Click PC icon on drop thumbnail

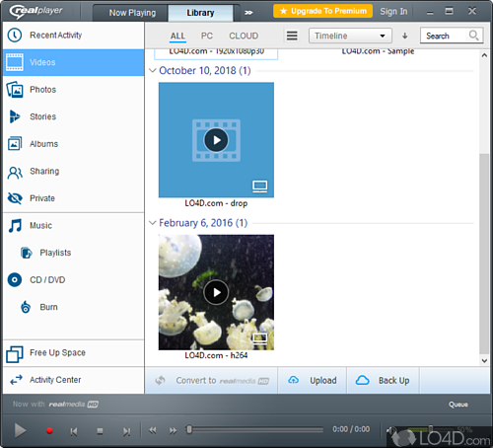260,187
